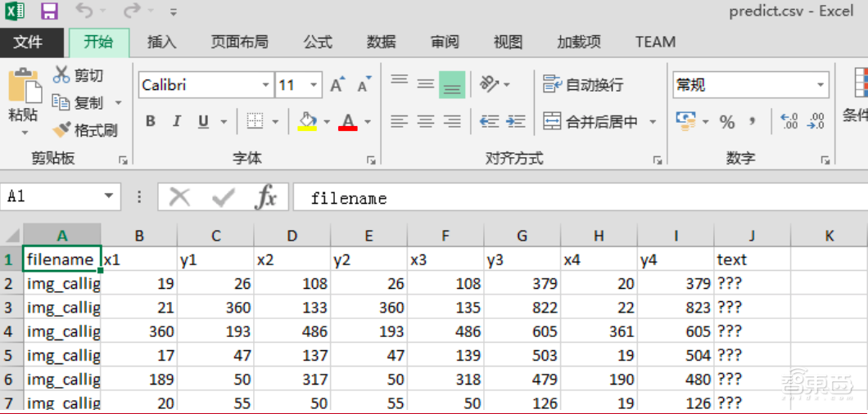Switch to the 公式 ribbon tab
The height and width of the screenshot is (414, 868).
click(x=318, y=42)
